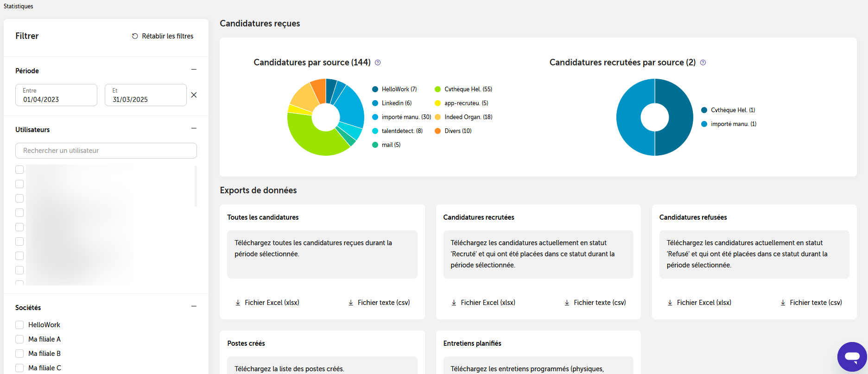Image resolution: width=868 pixels, height=374 pixels.
Task: Click the Cvthèque Hel. green legend swatch
Action: tap(437, 89)
